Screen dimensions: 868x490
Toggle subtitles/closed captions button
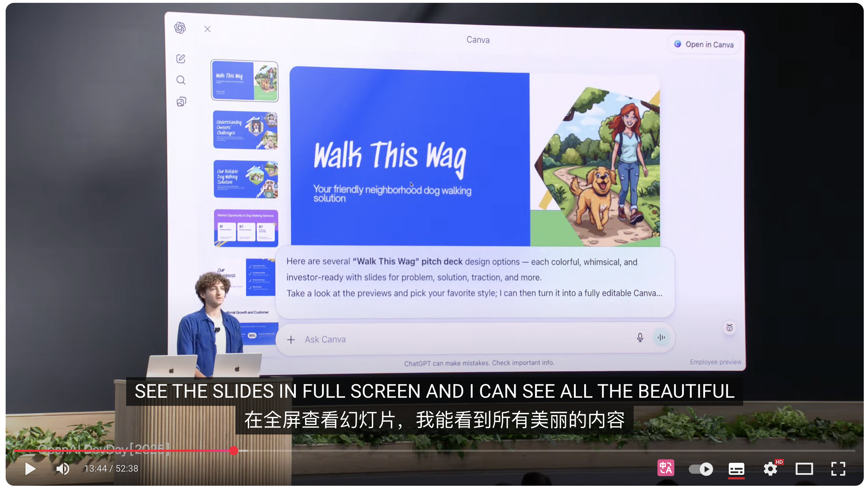click(x=736, y=469)
